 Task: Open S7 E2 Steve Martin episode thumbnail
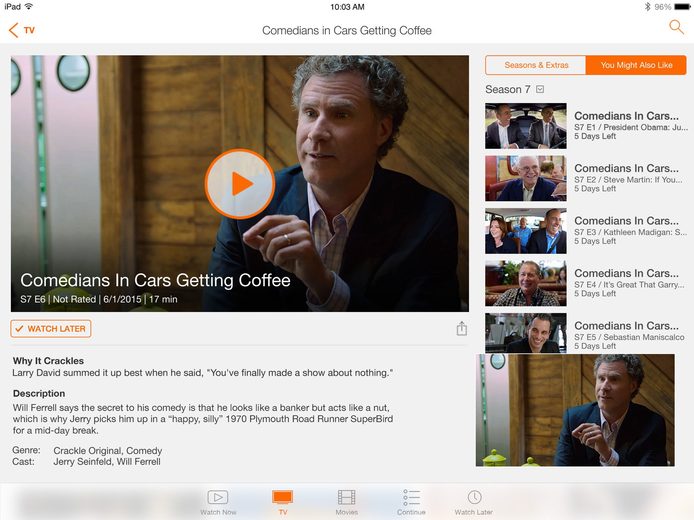click(x=526, y=178)
